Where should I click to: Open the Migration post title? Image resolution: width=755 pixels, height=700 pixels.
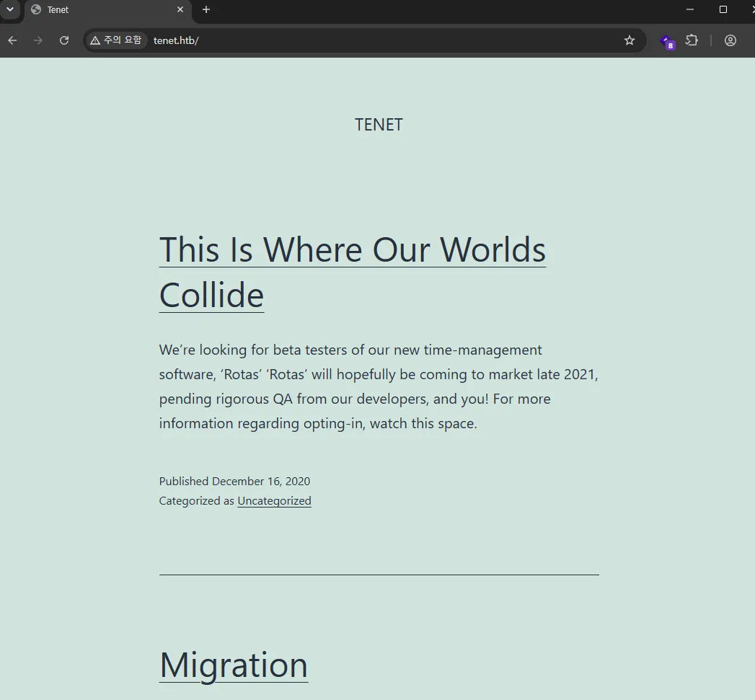(x=234, y=665)
